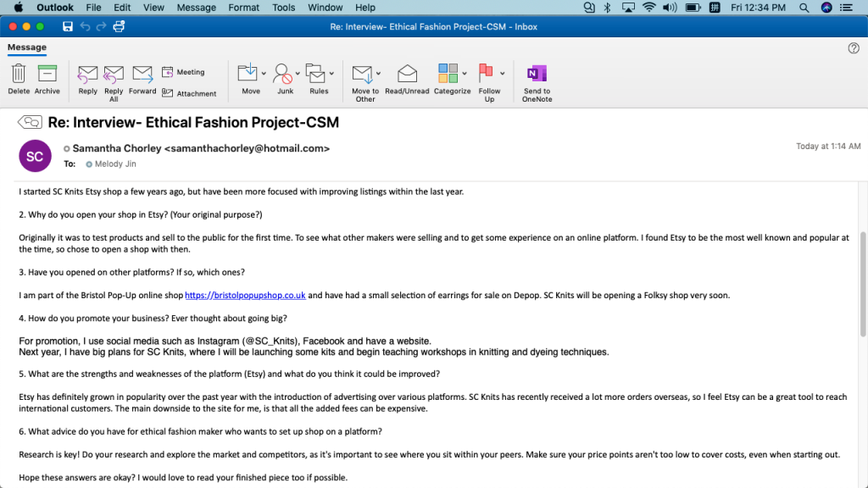This screenshot has height=488, width=868.
Task: Click recipient Melody Jin
Action: pyautogui.click(x=115, y=164)
